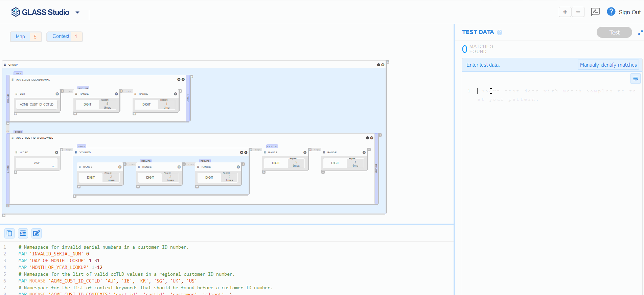Remove the ACME_CUST_ID_WORLDWIDE block

pos(372,138)
